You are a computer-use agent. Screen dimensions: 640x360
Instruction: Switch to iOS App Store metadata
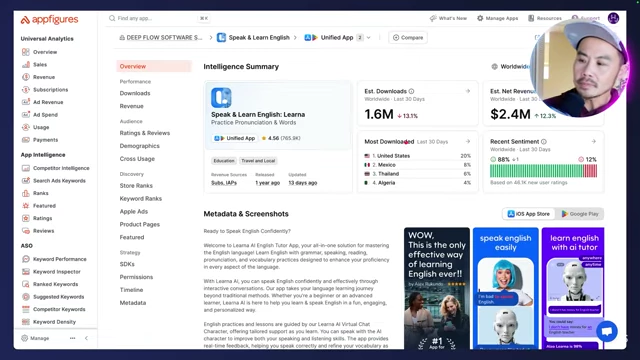[529, 214]
